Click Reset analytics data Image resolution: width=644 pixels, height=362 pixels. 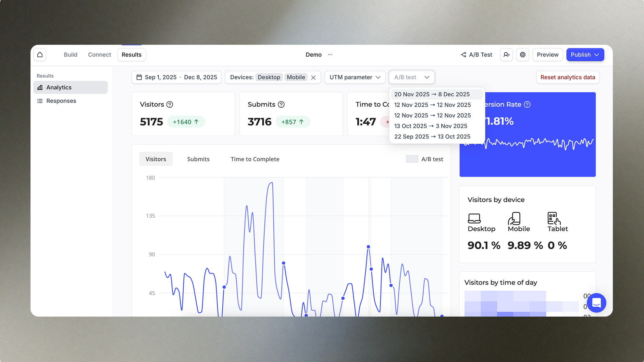[567, 77]
